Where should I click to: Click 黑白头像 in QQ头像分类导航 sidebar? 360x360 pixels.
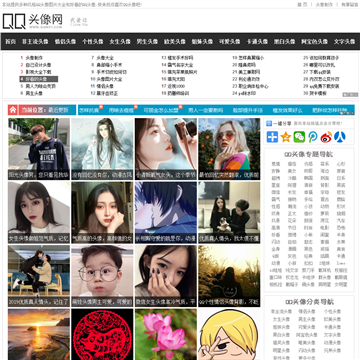pyautogui.click(x=281, y=335)
